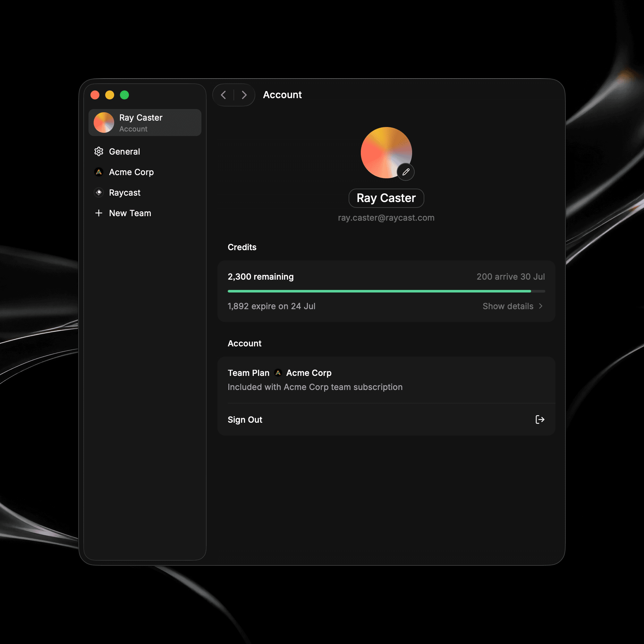
Task: Click the Account heading above Team Plan
Action: point(244,343)
